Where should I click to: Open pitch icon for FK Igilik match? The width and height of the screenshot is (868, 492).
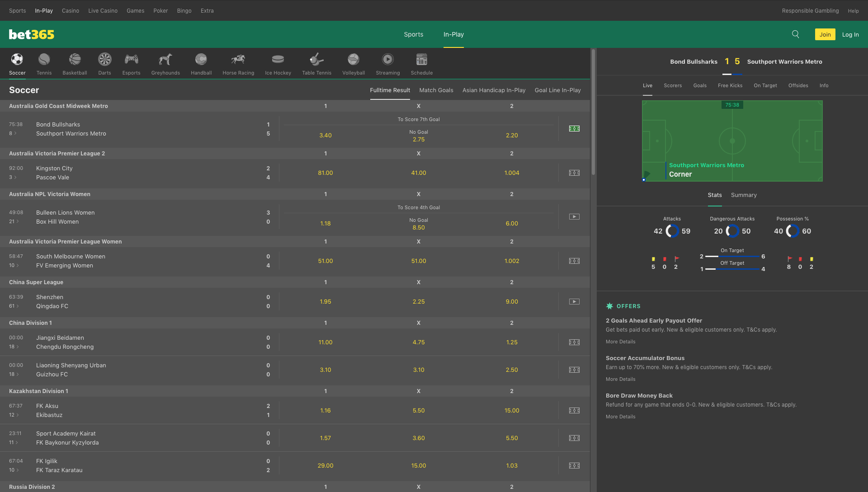point(574,466)
